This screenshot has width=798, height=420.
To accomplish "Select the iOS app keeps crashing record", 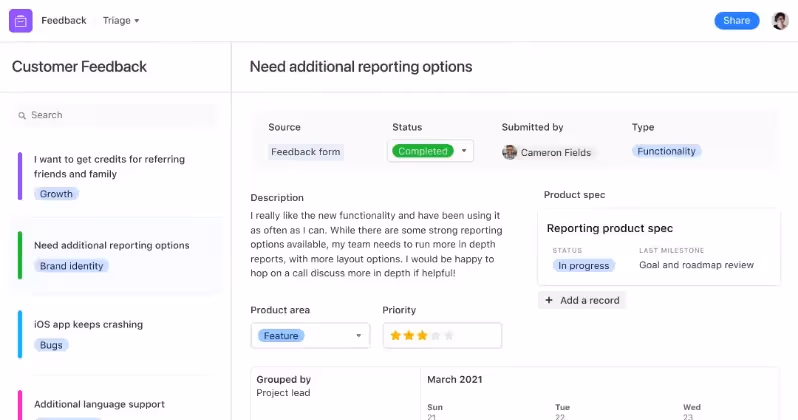I will 115,334.
